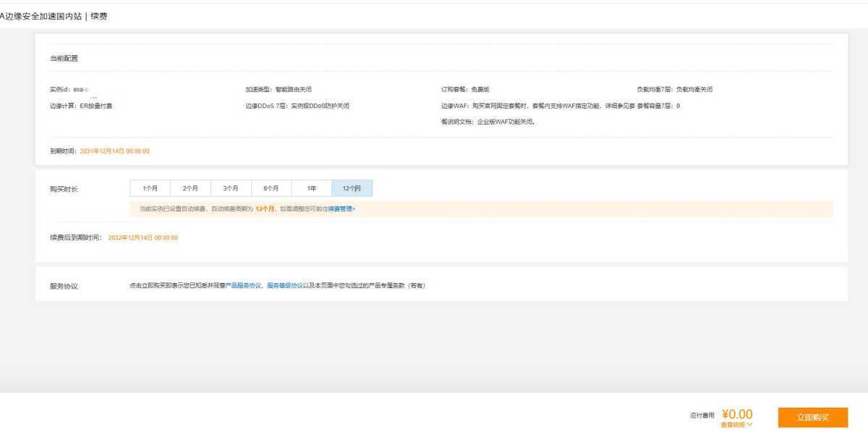
Task: Select the 1年 purchase duration
Action: point(311,188)
